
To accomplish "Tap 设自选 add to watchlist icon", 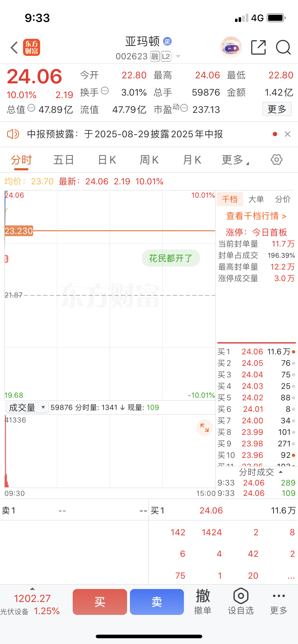I will coord(241,602).
